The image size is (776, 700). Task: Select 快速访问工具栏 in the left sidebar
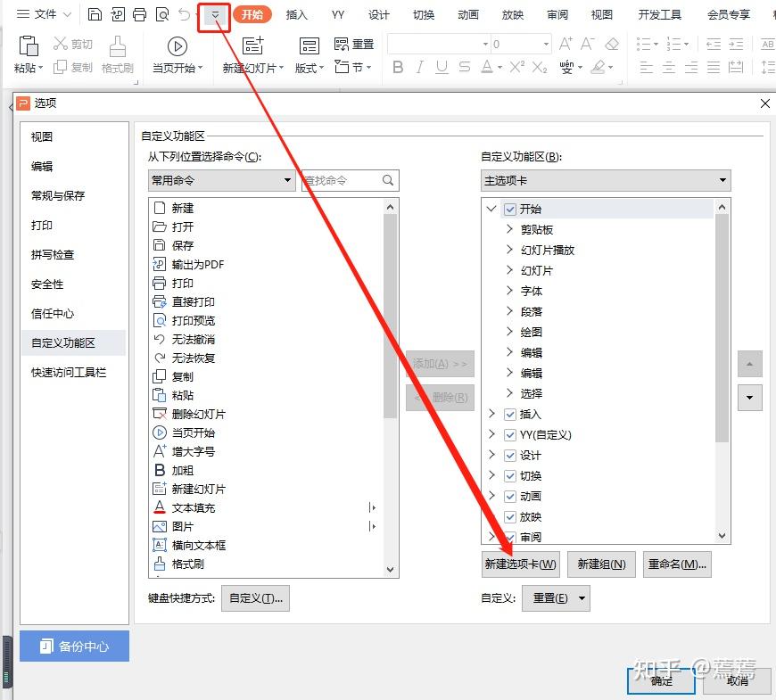coord(69,372)
